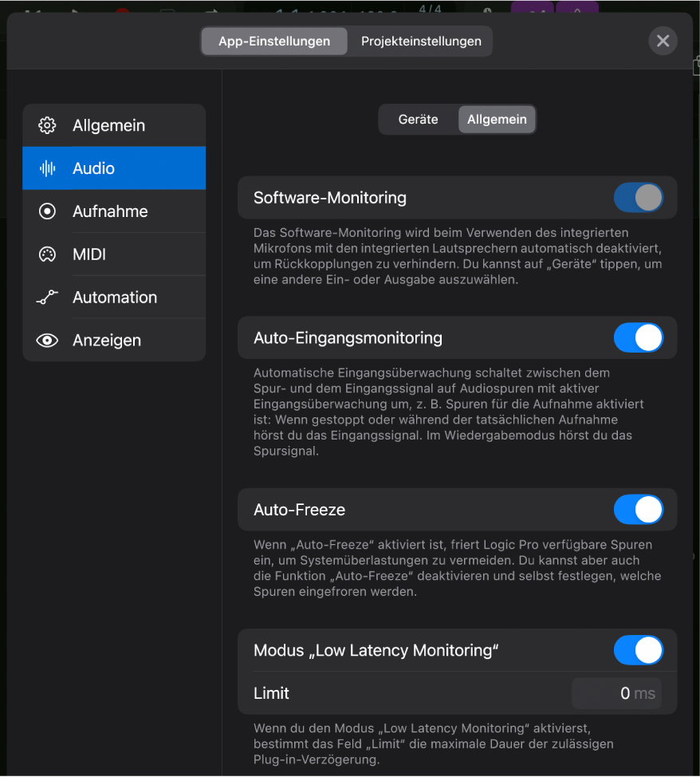Open Allgemein settings via gear icon
Viewport: 700px width, 777px height.
47,125
